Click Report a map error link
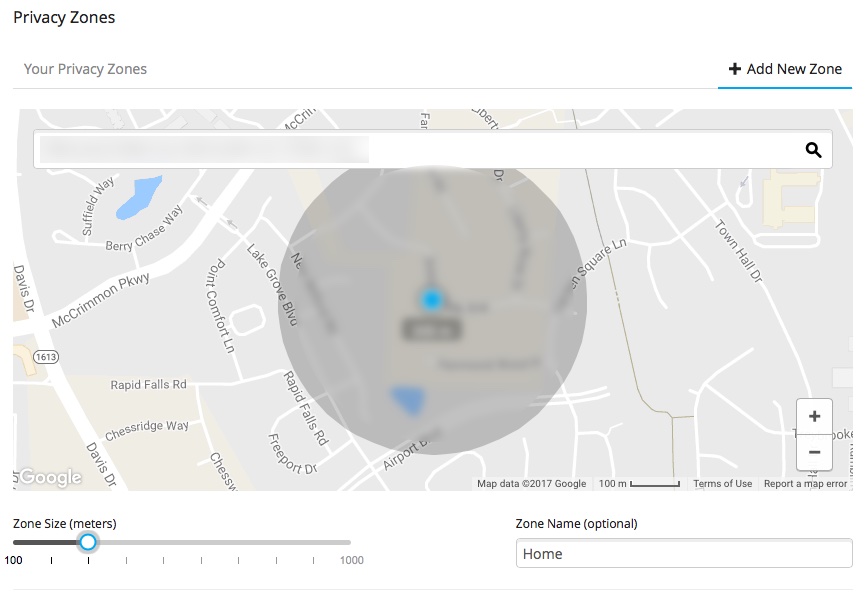The width and height of the screenshot is (868, 592). pyautogui.click(x=805, y=484)
